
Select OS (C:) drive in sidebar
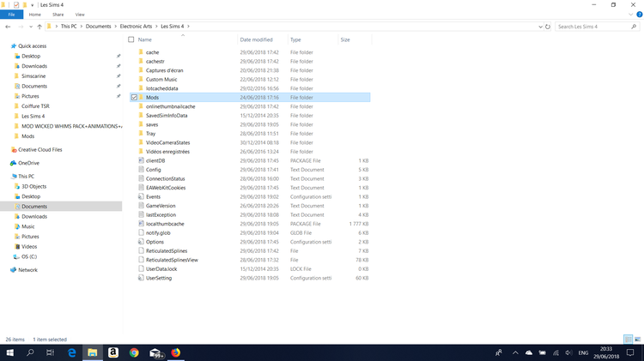click(x=29, y=256)
